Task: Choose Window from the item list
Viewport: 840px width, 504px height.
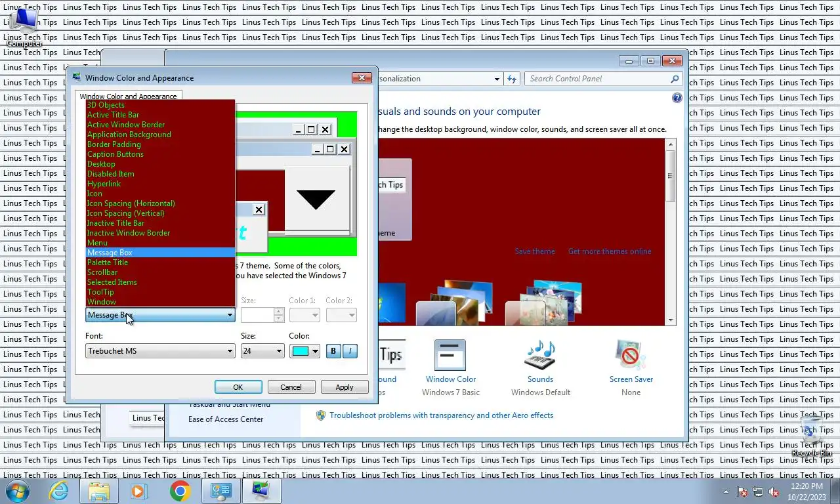Action: [x=160, y=302]
